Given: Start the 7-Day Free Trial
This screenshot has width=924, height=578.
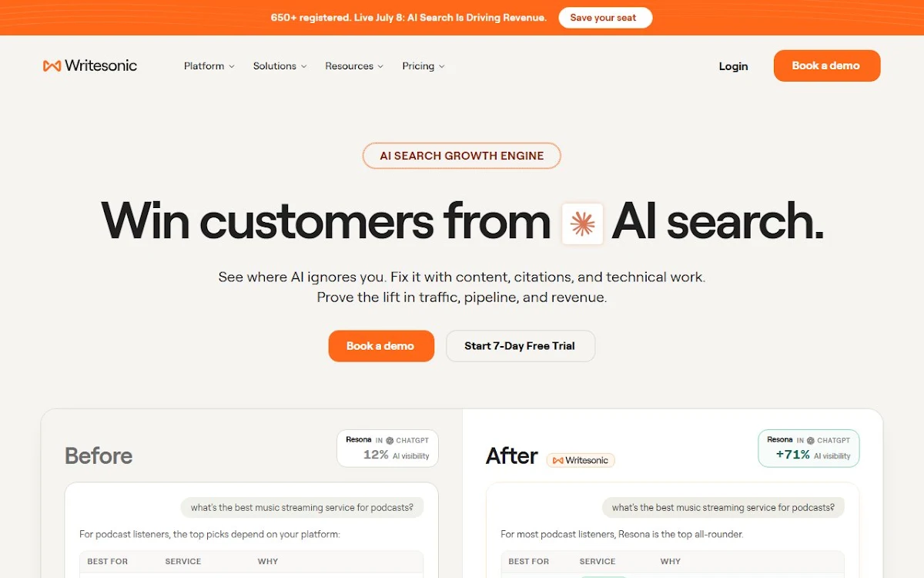Looking at the screenshot, I should click(x=521, y=346).
